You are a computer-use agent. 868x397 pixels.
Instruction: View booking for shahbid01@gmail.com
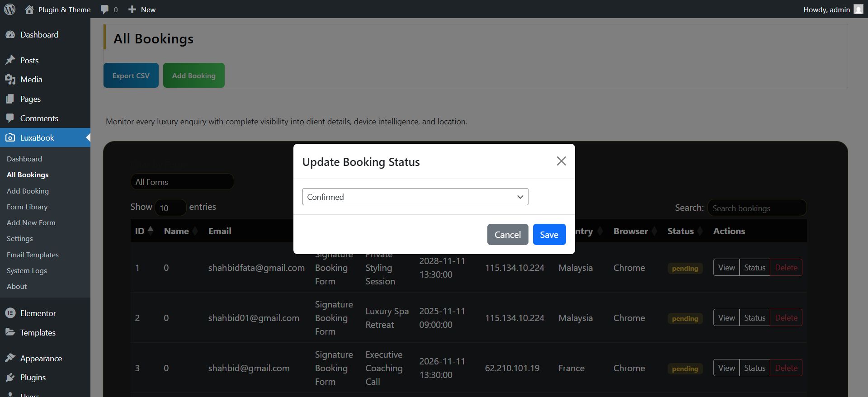(726, 318)
